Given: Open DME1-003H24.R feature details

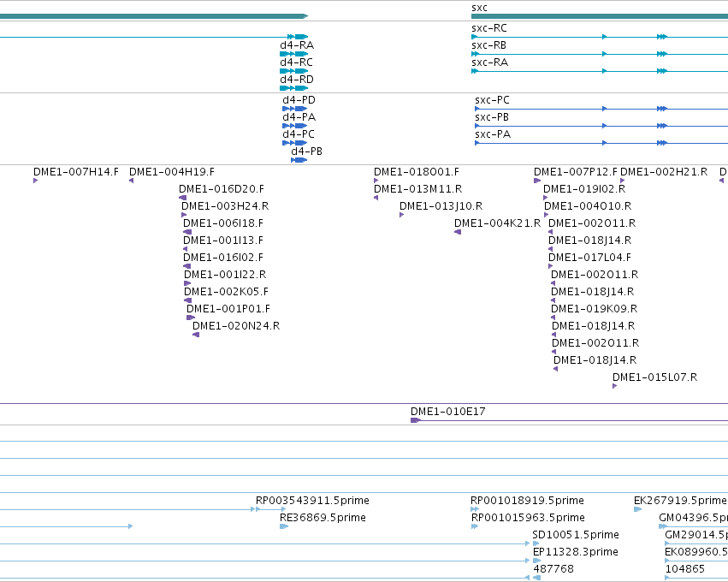Looking at the screenshot, I should [184, 215].
